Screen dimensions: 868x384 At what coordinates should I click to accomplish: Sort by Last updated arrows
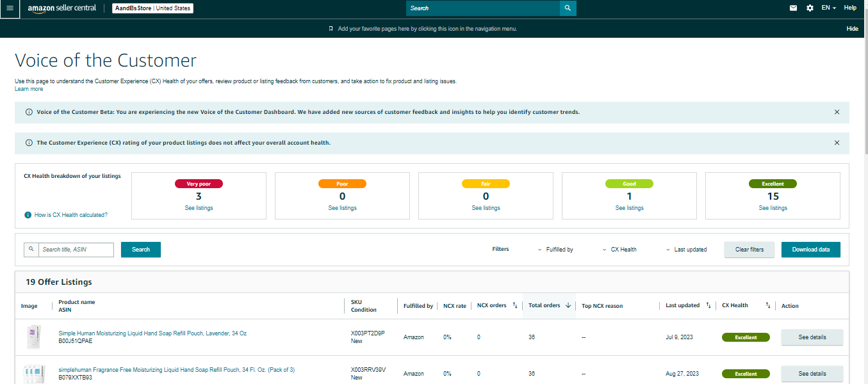coord(708,306)
